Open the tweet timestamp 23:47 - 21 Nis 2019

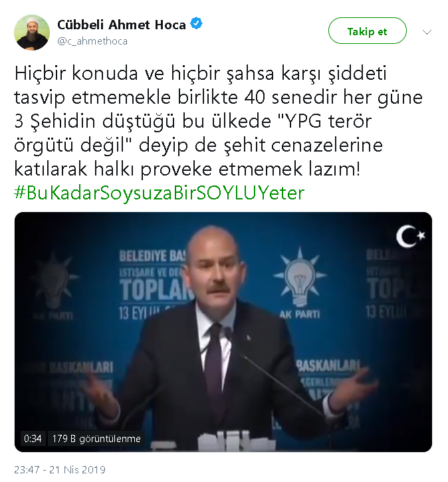[x=60, y=470]
